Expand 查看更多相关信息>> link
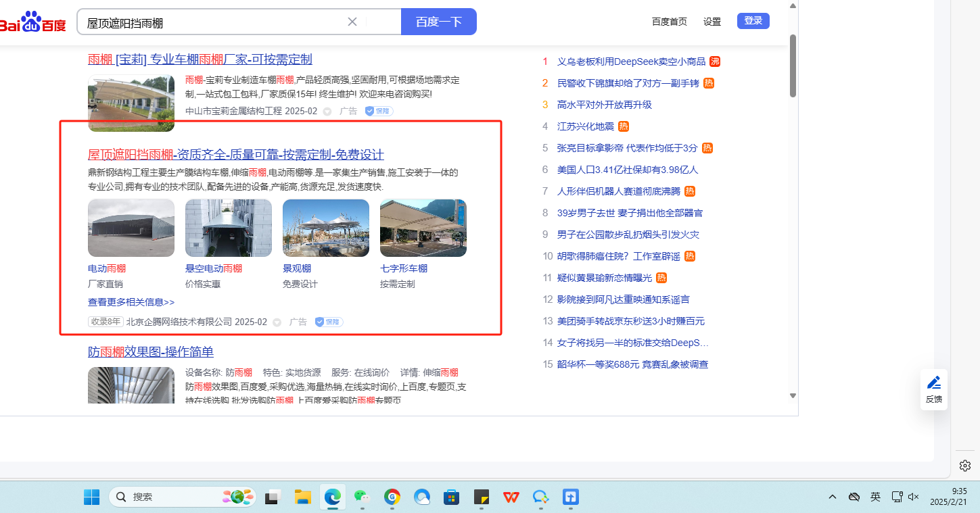The width and height of the screenshot is (980, 513). click(131, 302)
